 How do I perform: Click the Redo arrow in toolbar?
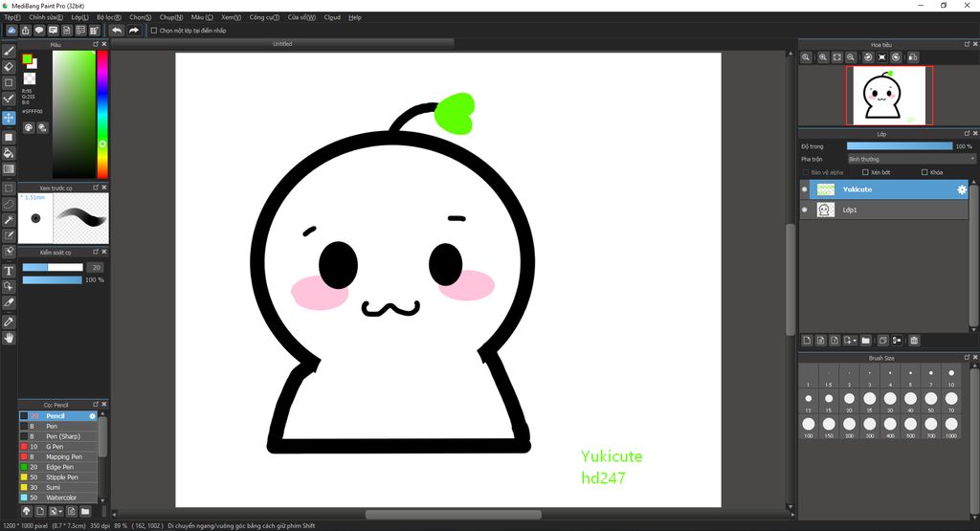click(x=133, y=30)
